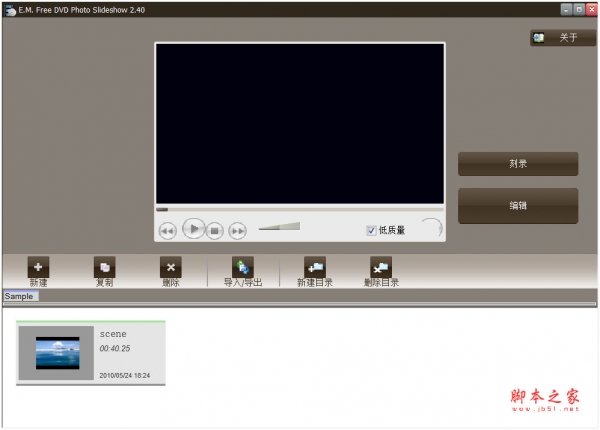This screenshot has height=430, width=600.
Task: Toggle the 低质量 low quality checkbox
Action: click(x=371, y=230)
